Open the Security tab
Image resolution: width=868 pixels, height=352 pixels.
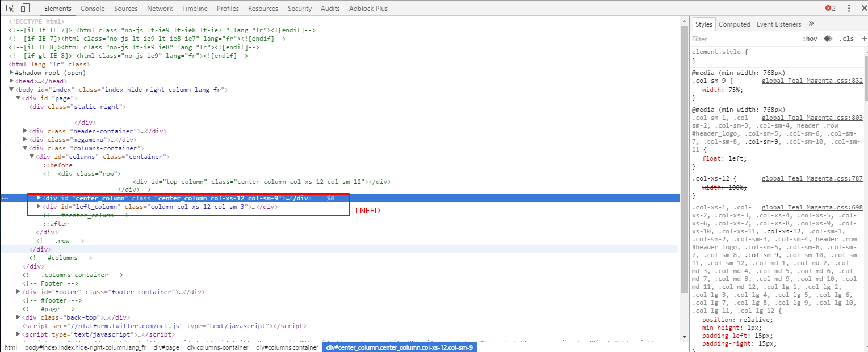click(x=300, y=9)
